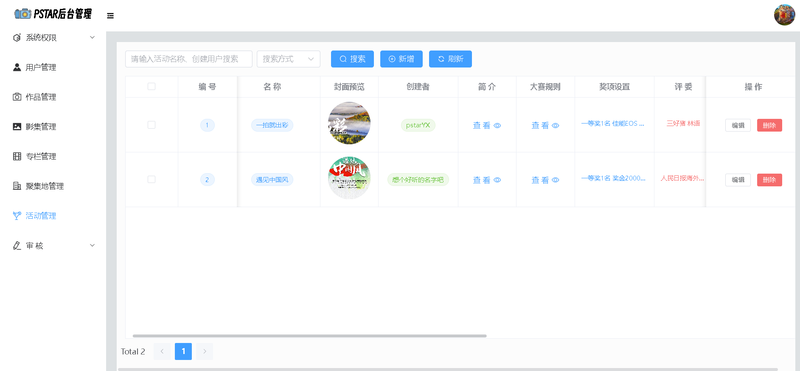Go to previous page with left arrow
The width and height of the screenshot is (800, 371).
(x=162, y=351)
